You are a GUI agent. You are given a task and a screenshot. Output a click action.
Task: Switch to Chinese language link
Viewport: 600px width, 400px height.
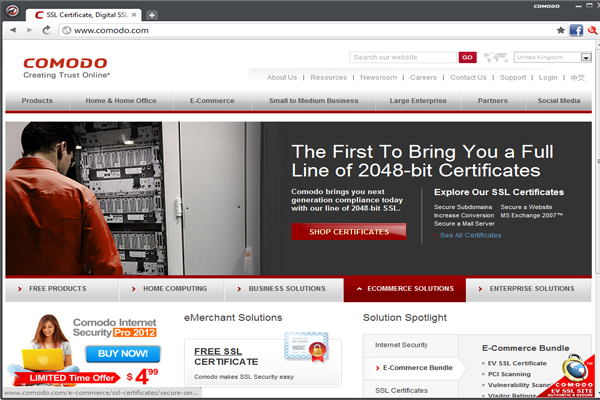click(577, 78)
